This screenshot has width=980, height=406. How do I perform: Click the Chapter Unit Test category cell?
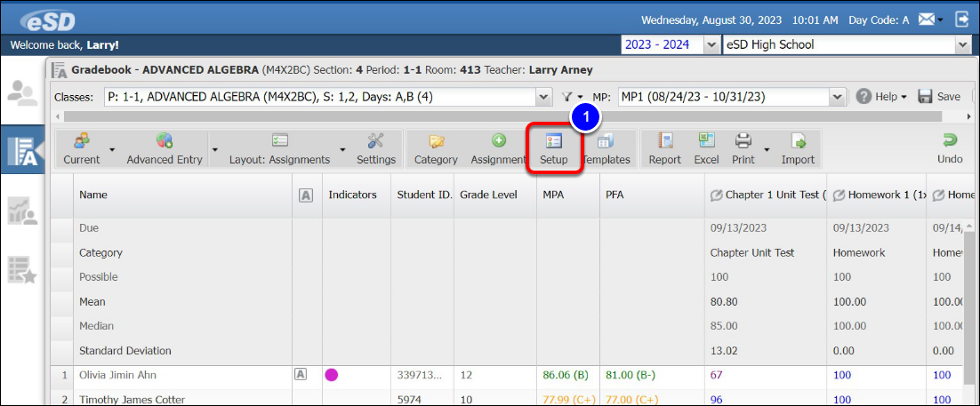[752, 253]
